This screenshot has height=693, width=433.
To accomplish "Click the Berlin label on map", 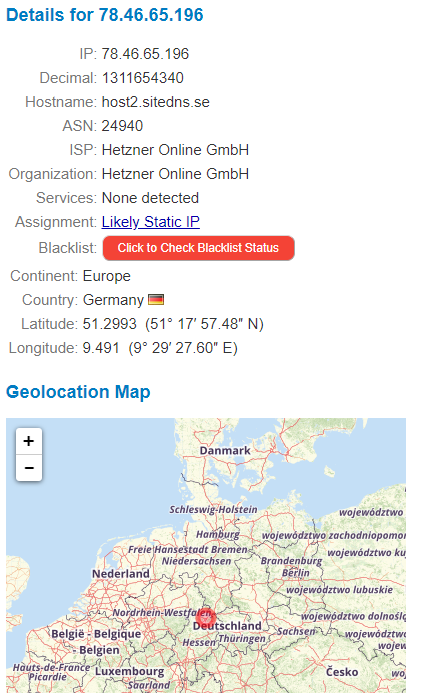I will click(x=296, y=573).
